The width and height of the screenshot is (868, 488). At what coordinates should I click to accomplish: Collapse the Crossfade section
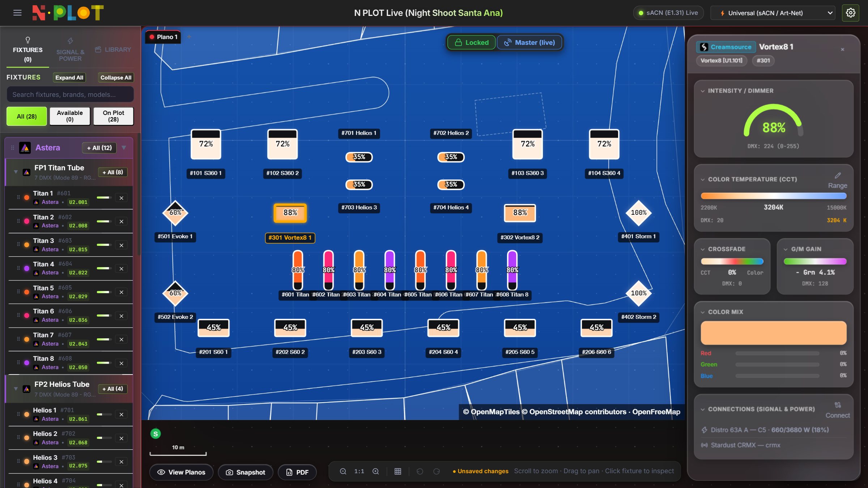[x=703, y=249]
